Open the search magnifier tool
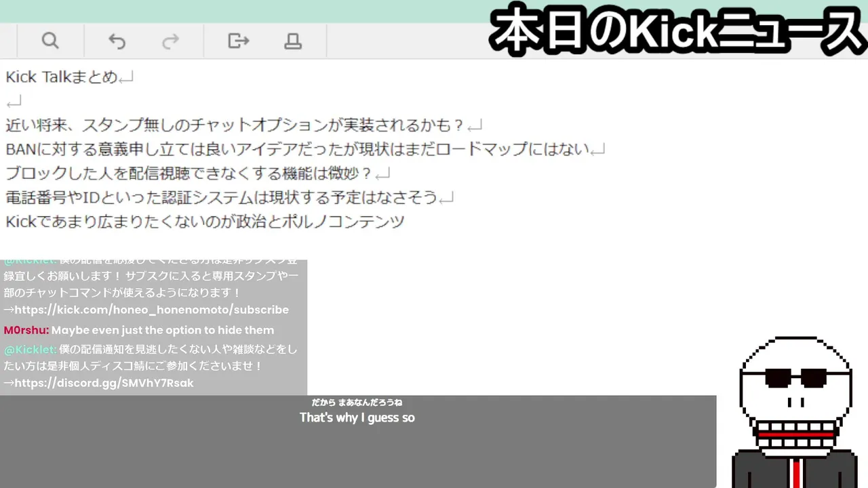The width and height of the screenshot is (868, 488). (50, 41)
